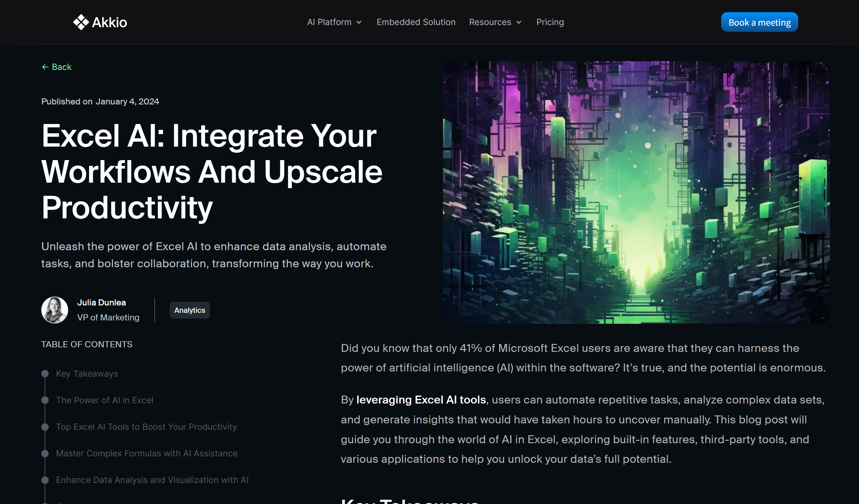The image size is (859, 504).
Task: Open the Pricing page
Action: pos(550,22)
